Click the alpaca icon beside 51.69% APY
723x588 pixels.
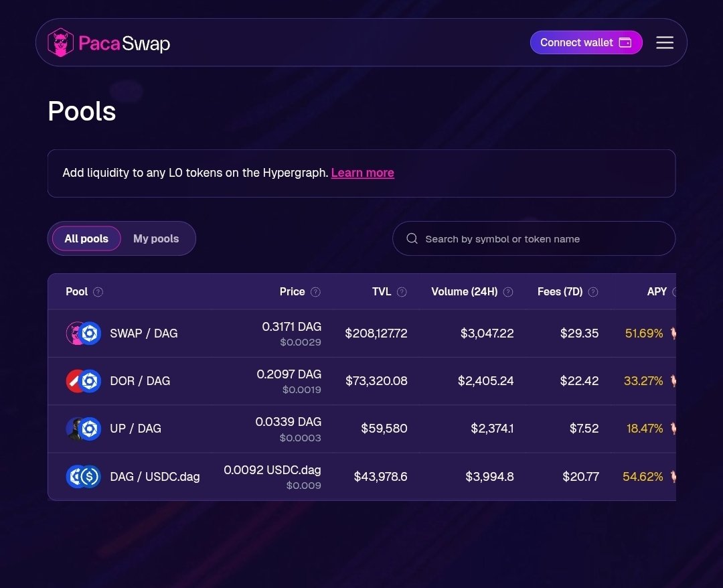pos(673,333)
